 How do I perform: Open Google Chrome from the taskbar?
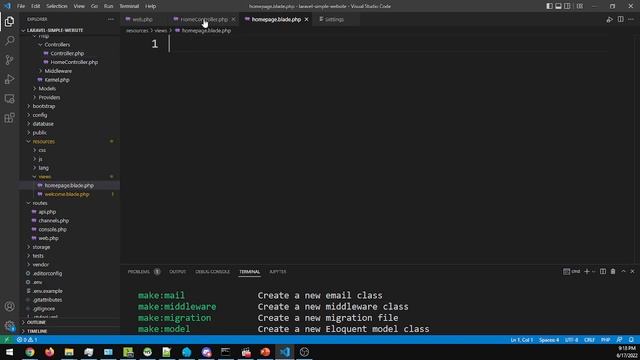coord(30,352)
